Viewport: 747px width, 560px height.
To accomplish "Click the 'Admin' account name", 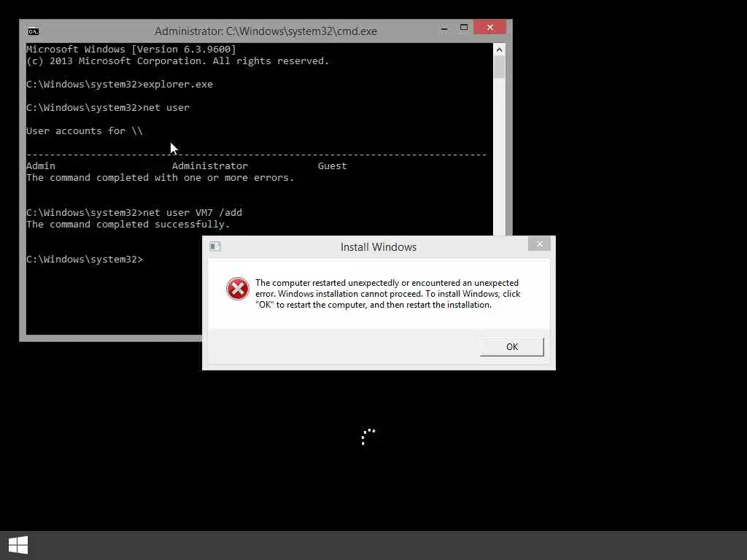I will (x=41, y=166).
